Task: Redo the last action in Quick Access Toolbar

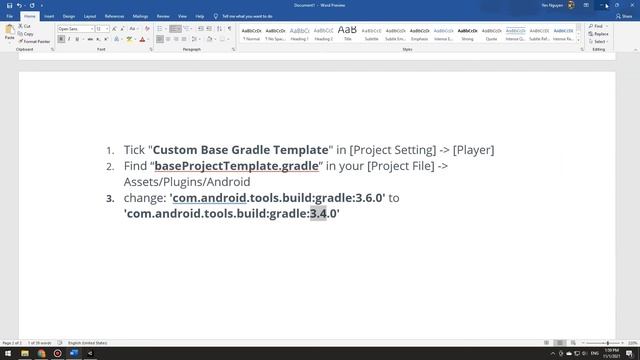Action: coord(32,5)
